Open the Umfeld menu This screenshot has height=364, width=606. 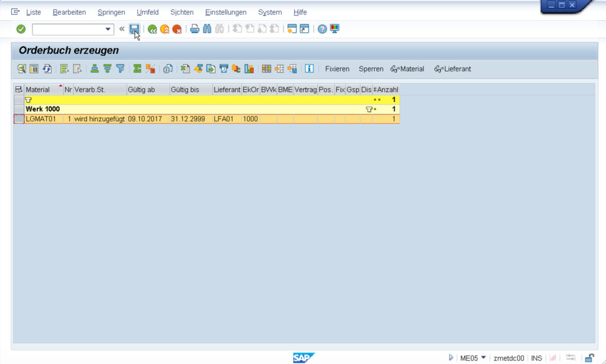147,12
